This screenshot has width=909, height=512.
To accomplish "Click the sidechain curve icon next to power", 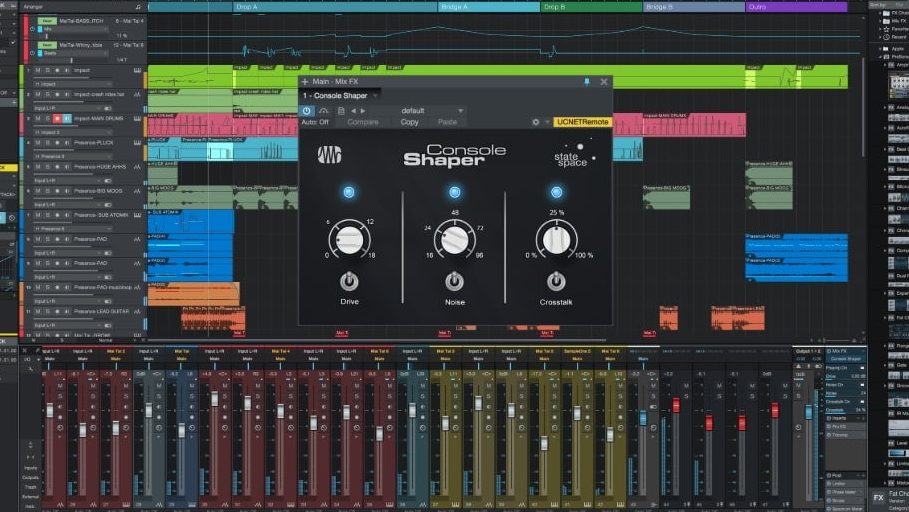I will point(324,111).
